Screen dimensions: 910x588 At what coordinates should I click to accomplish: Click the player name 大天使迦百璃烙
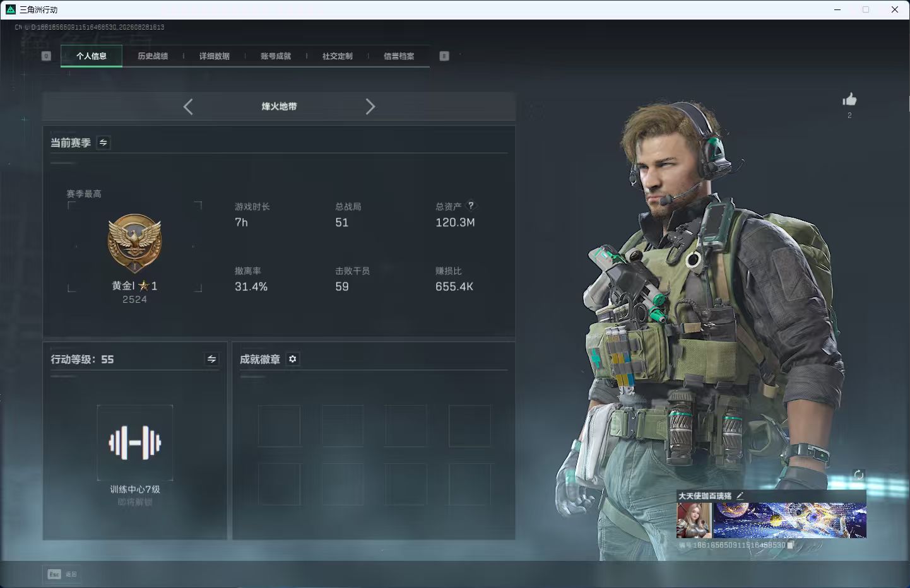coord(705,496)
